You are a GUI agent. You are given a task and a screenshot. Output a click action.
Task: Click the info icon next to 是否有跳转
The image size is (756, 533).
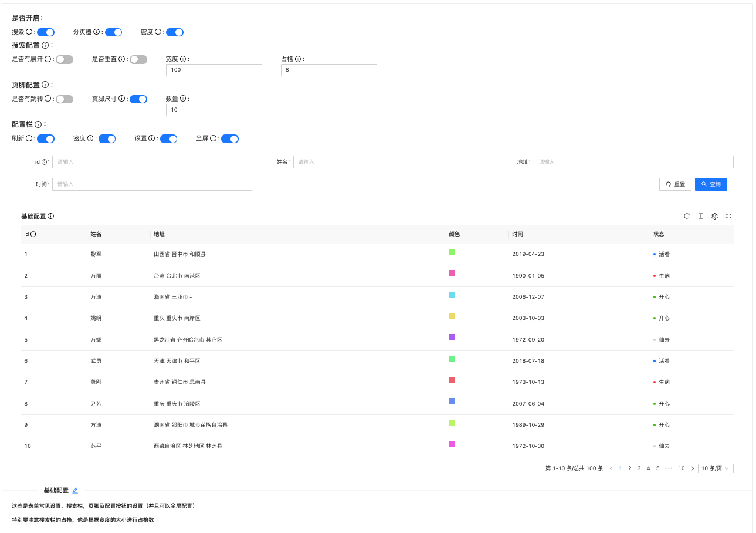(x=48, y=99)
